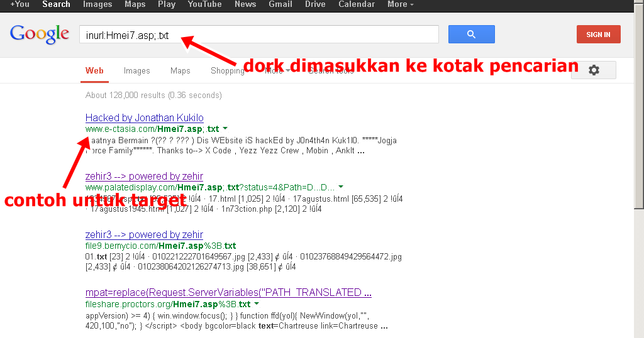Image resolution: width=644 pixels, height=338 pixels.
Task: Click the red SIGN IN button
Action: pos(599,35)
